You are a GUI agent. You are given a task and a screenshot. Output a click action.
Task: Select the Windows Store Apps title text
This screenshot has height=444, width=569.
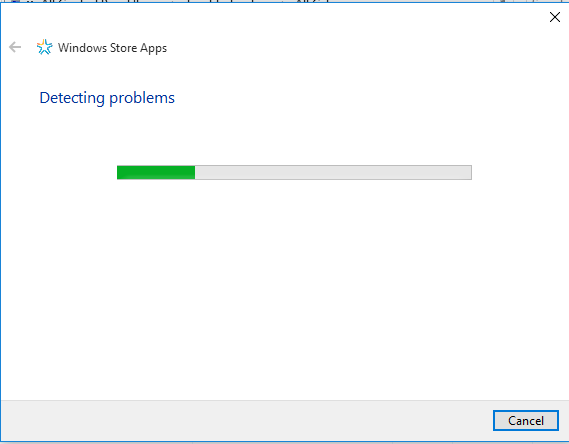[x=112, y=48]
